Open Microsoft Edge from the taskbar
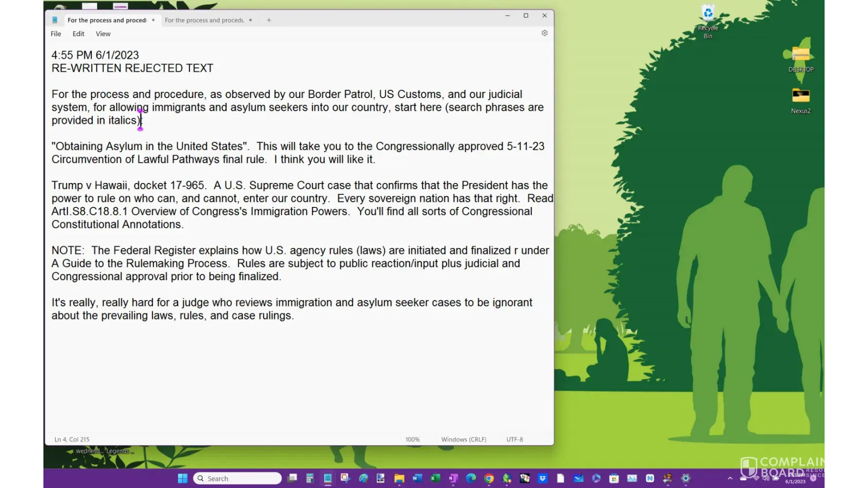Viewport: 868px width, 488px height. pyautogui.click(x=471, y=478)
